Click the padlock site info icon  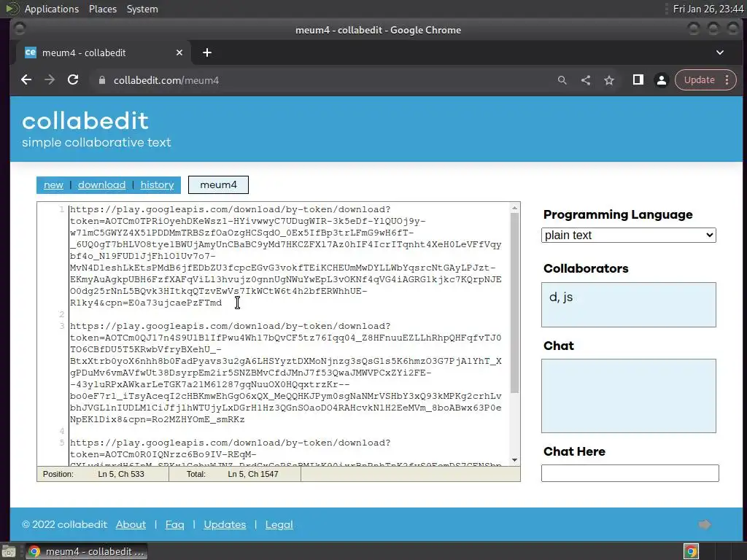pyautogui.click(x=101, y=80)
